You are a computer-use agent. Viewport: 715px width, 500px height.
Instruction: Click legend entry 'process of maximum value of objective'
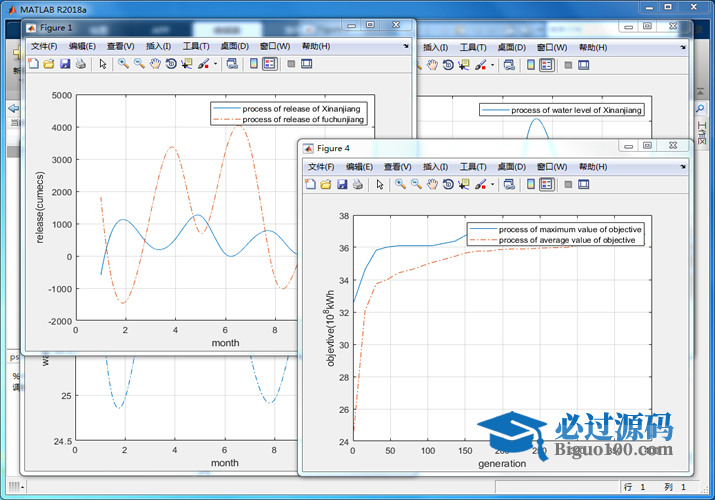(x=570, y=229)
